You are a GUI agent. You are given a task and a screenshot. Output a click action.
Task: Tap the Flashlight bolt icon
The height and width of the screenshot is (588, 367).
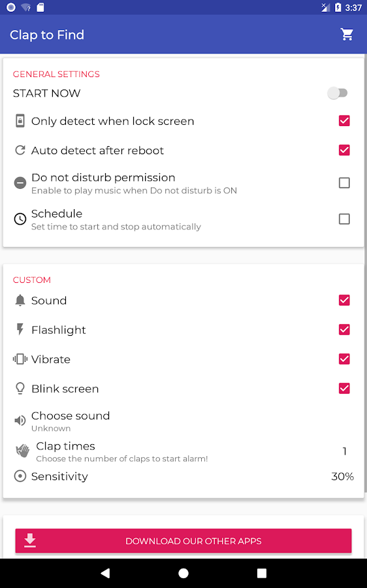tap(20, 330)
